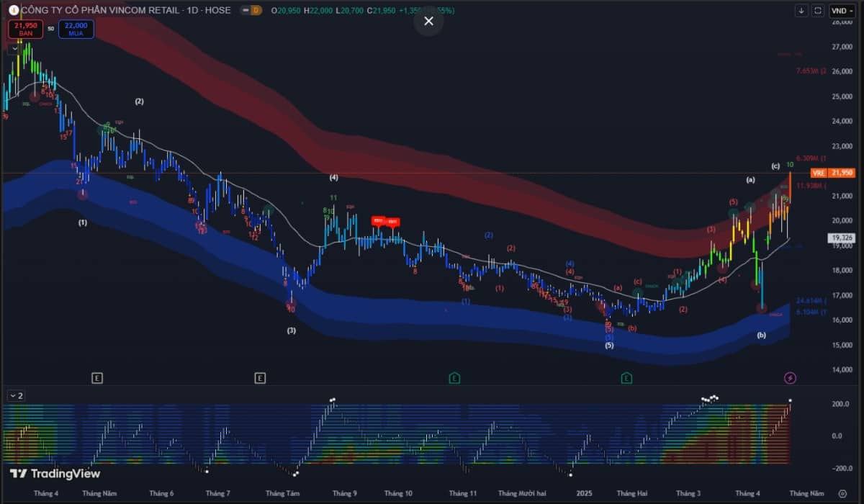This screenshot has width=864, height=504.
Task: Click the red 21,950 BÁN sell button
Action: coord(25,29)
